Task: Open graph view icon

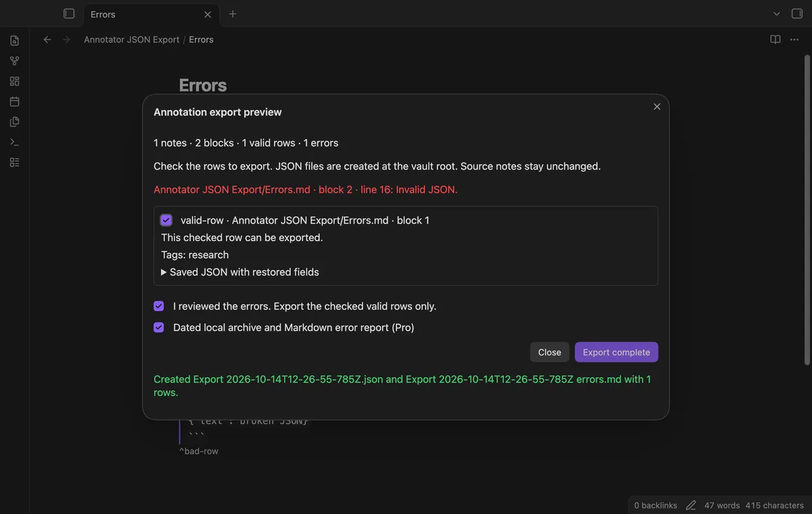Action: [x=14, y=61]
